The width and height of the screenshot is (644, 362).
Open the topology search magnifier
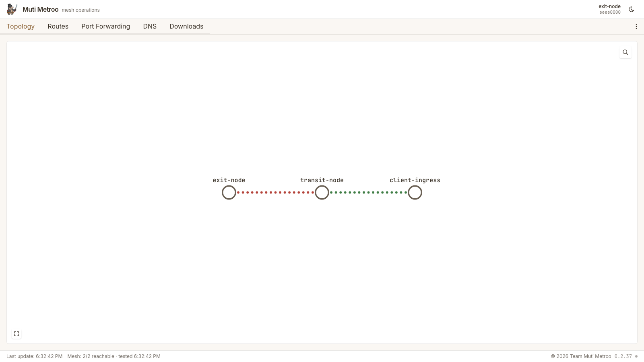click(625, 52)
